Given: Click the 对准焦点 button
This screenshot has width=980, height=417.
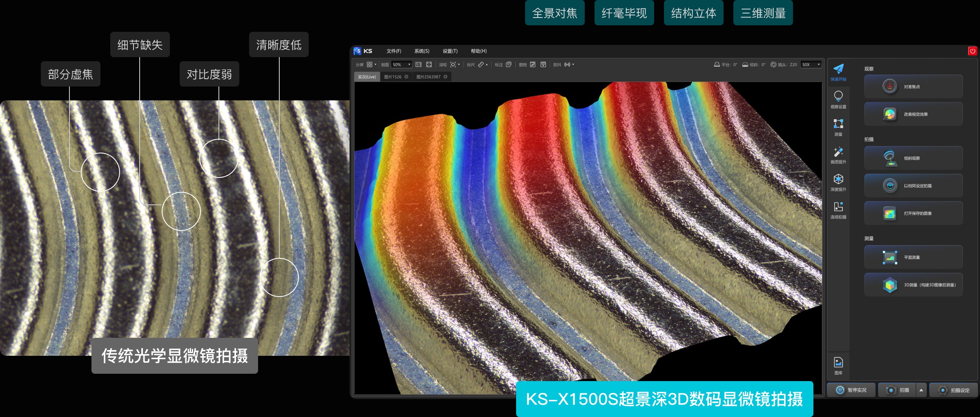Looking at the screenshot, I should click(x=913, y=87).
